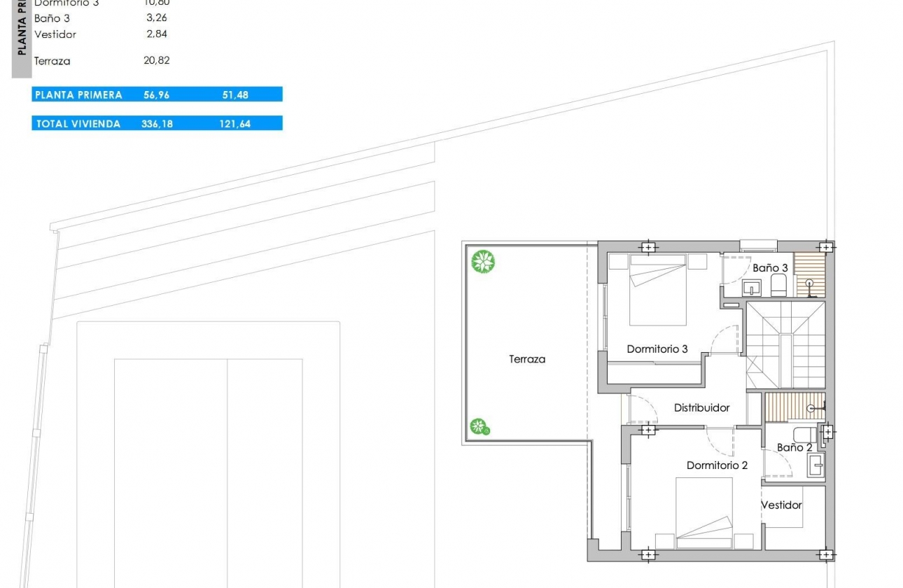Screen dimensions: 903x588
Task: Click the Terraza label on the floor plan
Action: (x=527, y=359)
